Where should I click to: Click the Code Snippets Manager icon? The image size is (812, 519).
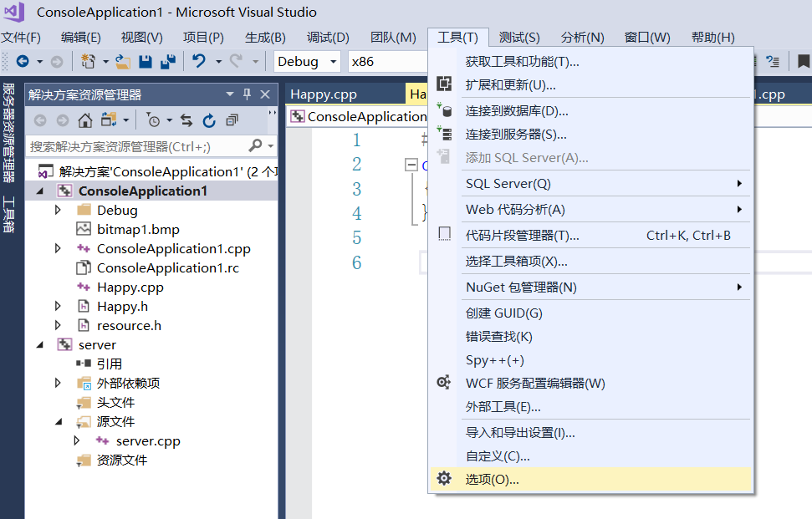(444, 234)
